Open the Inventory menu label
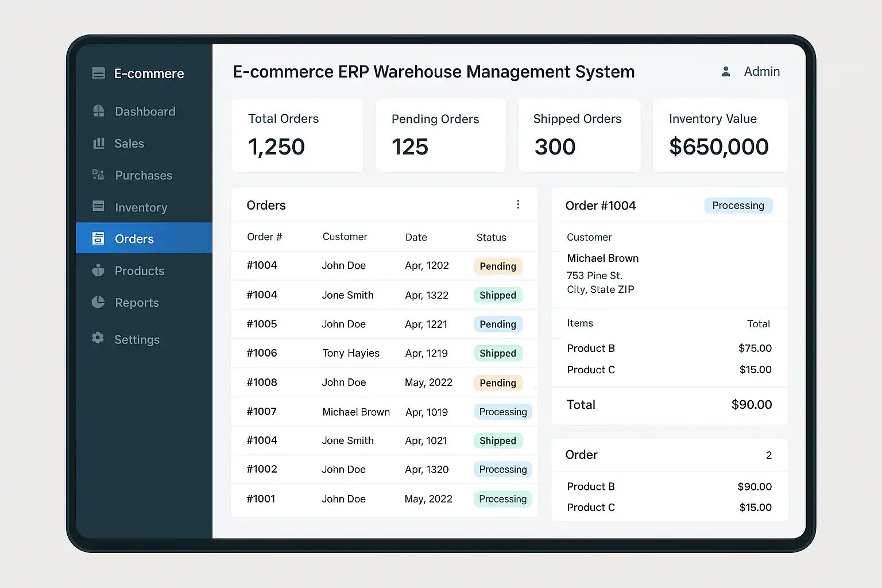882x588 pixels. tap(141, 207)
